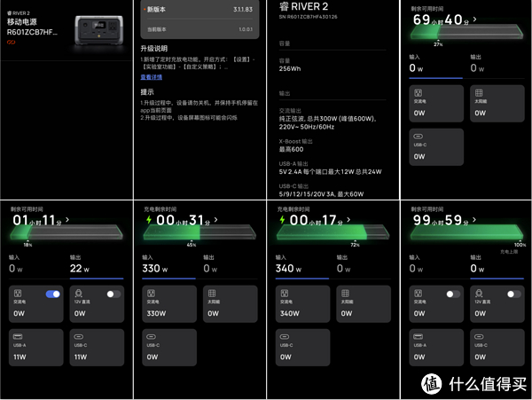Tap 12V car-port icon in 99小时59分 screen

click(479, 294)
